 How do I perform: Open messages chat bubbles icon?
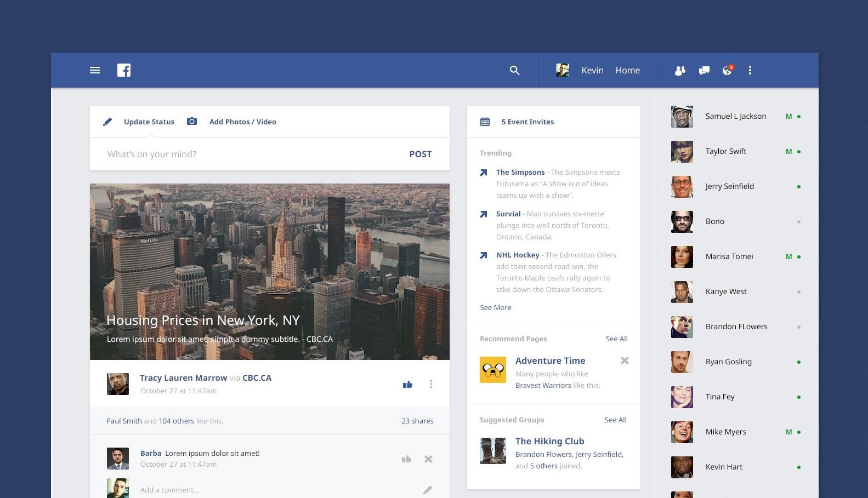coord(704,70)
